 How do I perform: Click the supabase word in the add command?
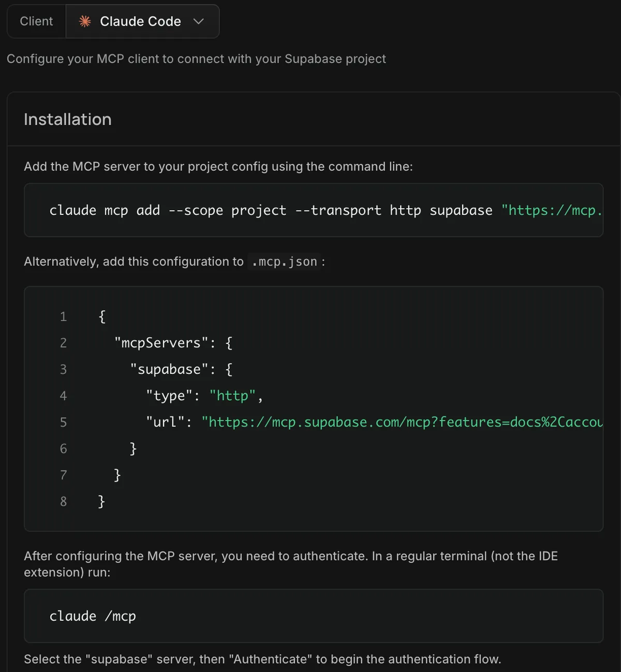pyautogui.click(x=461, y=210)
